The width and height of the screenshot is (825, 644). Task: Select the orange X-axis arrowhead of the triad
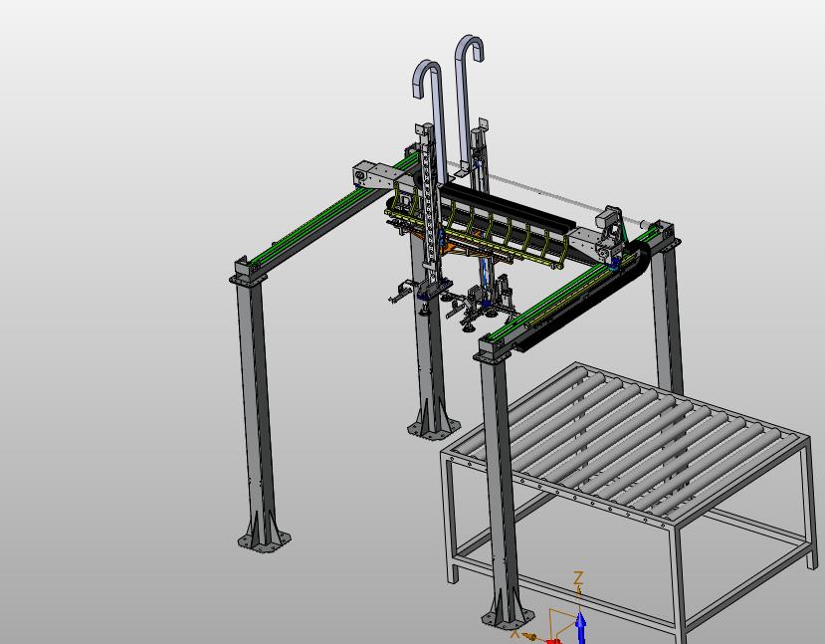click(529, 638)
